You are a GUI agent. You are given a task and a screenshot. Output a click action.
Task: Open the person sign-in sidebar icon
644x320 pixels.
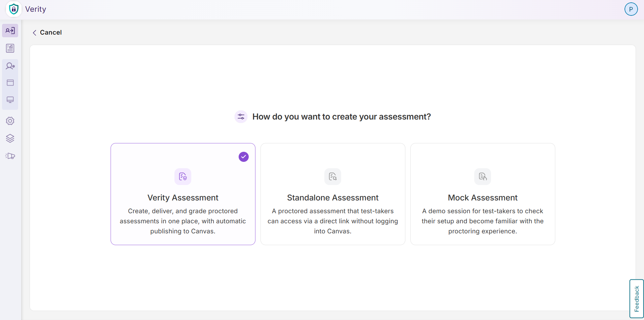click(x=10, y=31)
